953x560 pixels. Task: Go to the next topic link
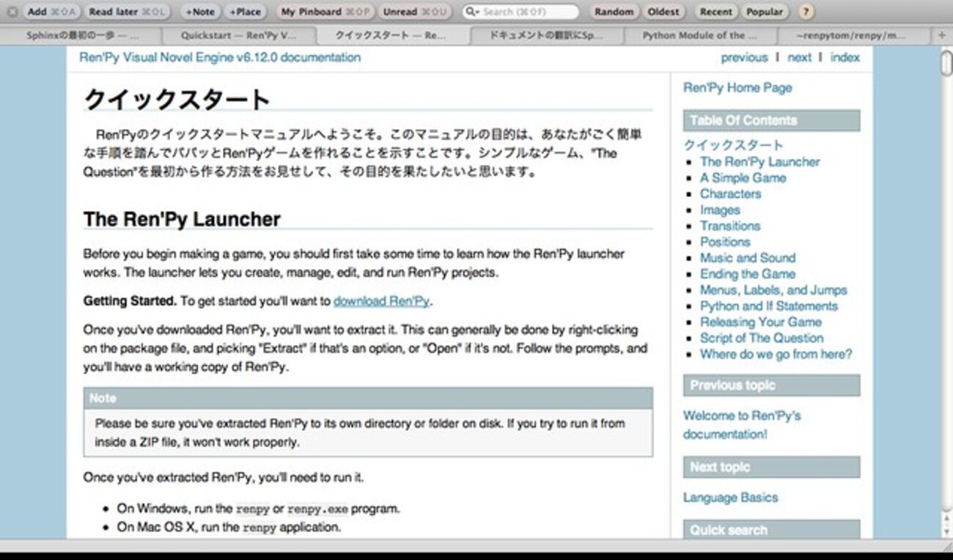click(799, 57)
